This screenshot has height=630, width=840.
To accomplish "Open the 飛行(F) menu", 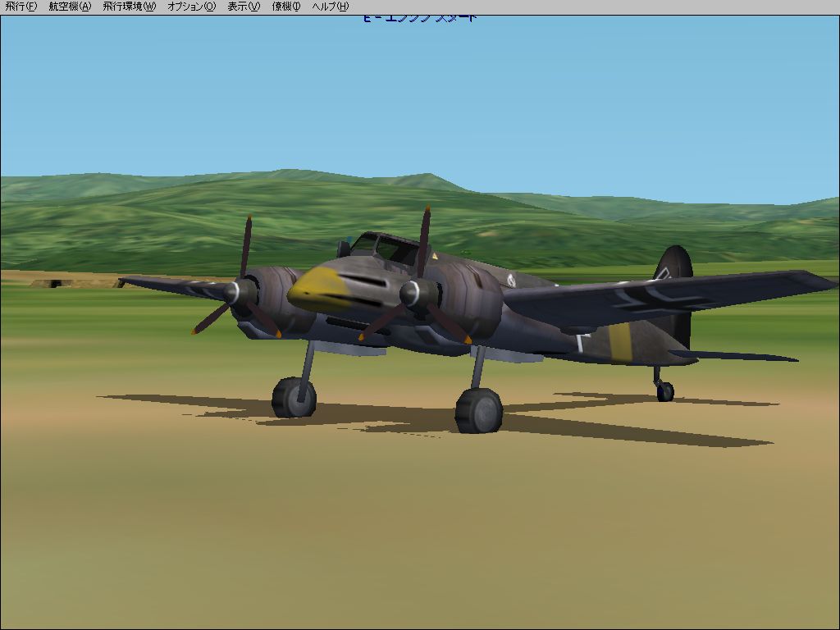I will [x=21, y=7].
